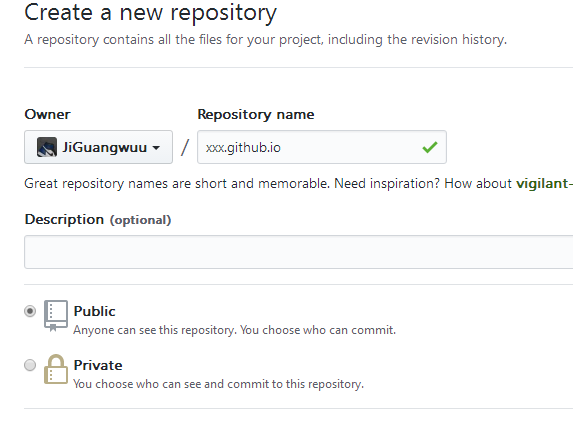Focus the Repository name input field
573x425 pixels.
(322, 147)
